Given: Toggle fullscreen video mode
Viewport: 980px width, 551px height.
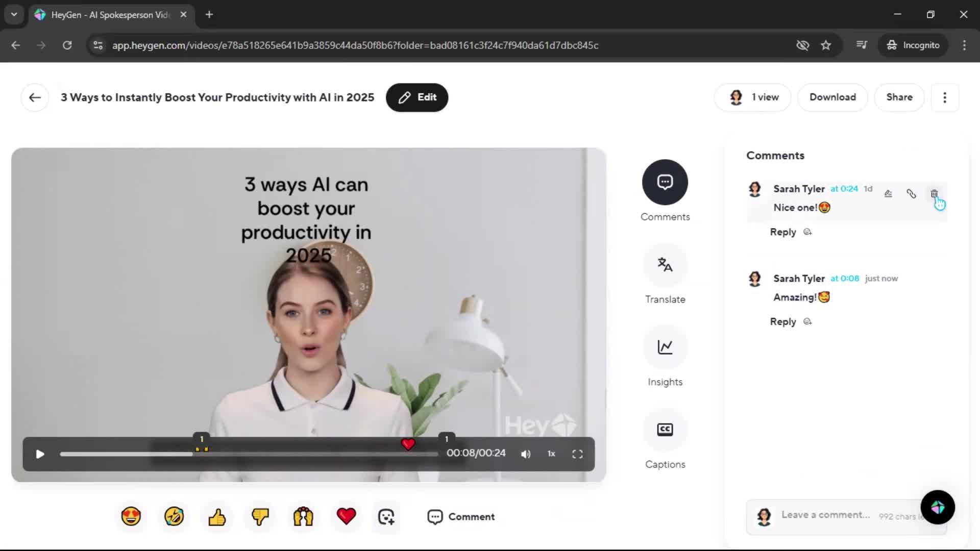Looking at the screenshot, I should (x=577, y=454).
